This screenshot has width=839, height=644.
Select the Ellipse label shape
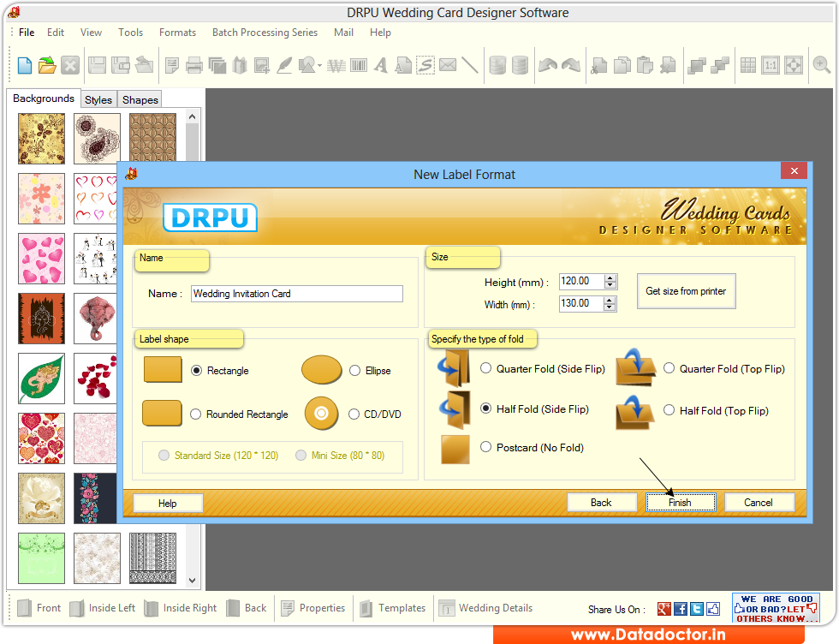coord(354,371)
